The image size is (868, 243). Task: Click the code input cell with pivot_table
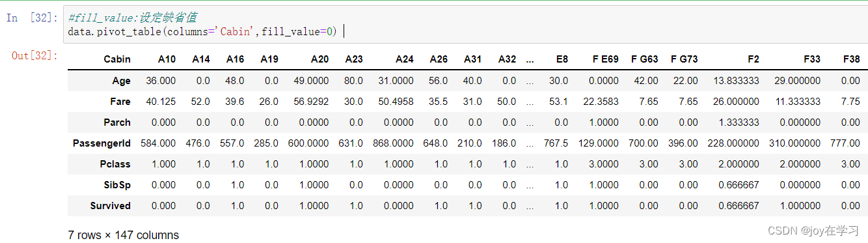click(465, 25)
